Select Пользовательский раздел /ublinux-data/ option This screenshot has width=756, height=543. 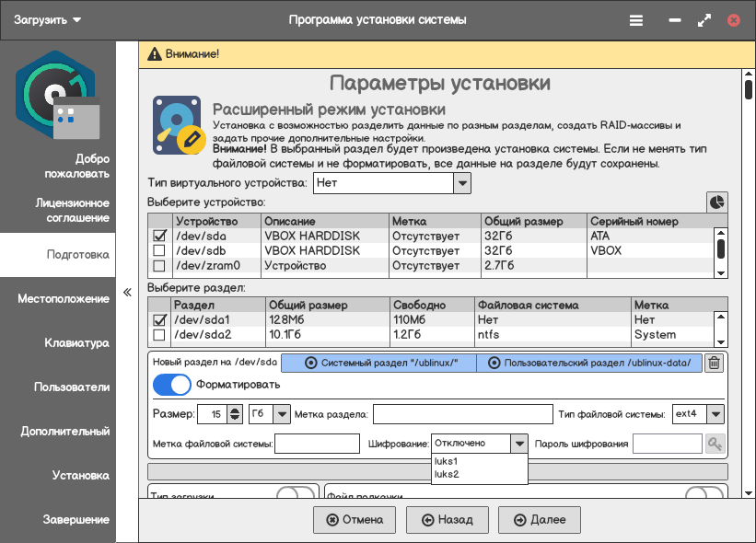click(589, 363)
